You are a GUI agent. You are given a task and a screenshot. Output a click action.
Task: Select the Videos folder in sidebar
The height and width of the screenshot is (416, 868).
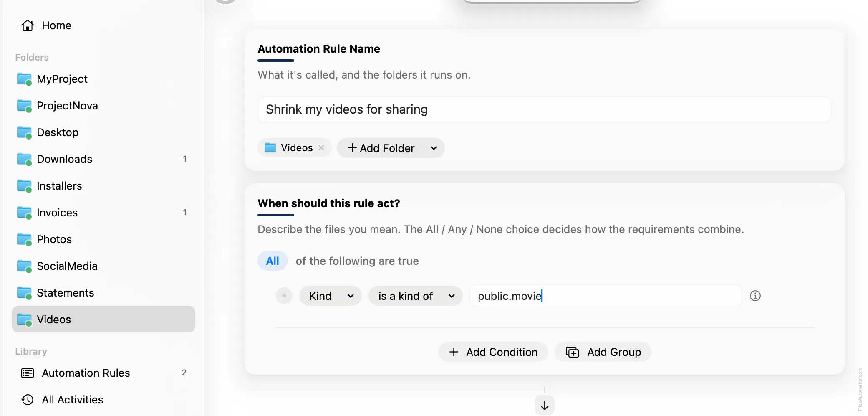[x=103, y=319]
